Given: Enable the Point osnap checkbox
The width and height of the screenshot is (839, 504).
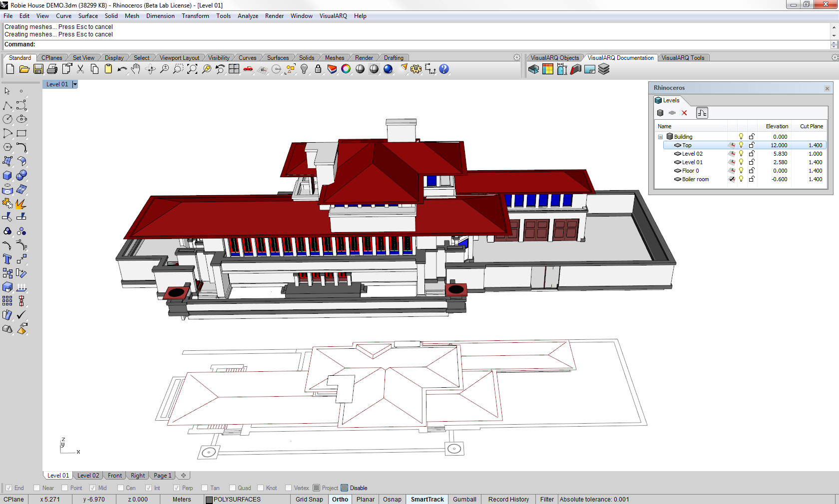Looking at the screenshot, I should pos(64,488).
